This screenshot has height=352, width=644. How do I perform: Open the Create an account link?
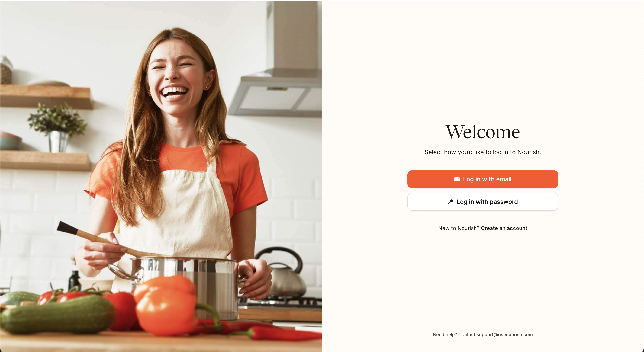click(504, 228)
